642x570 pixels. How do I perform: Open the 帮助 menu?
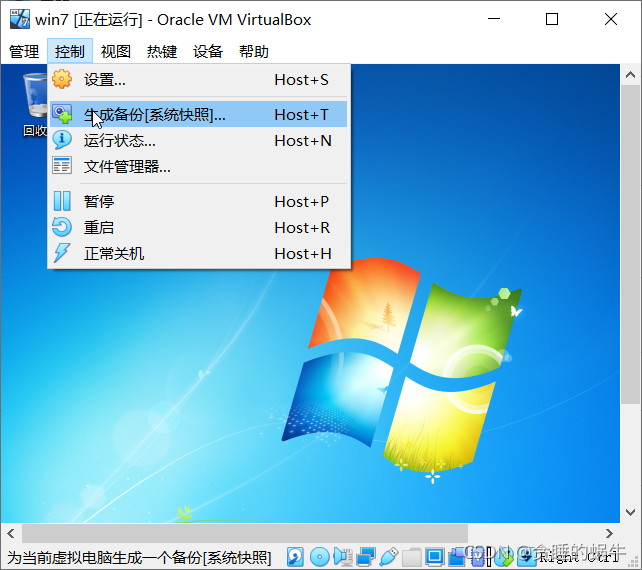253,52
